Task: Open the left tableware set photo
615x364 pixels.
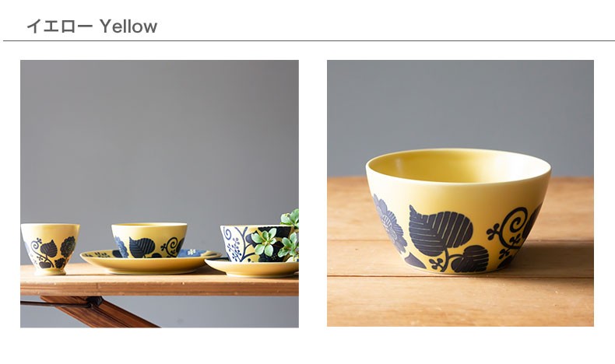Action: click(160, 194)
